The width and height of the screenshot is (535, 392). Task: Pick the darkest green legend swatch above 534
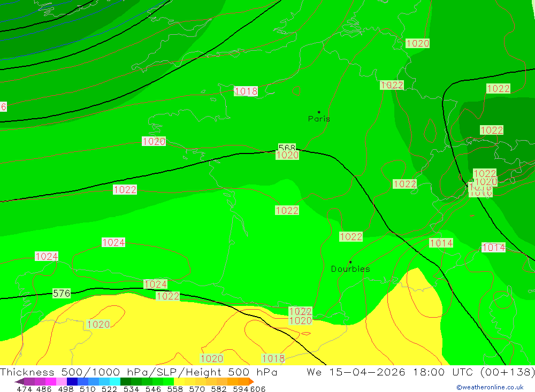126,381
